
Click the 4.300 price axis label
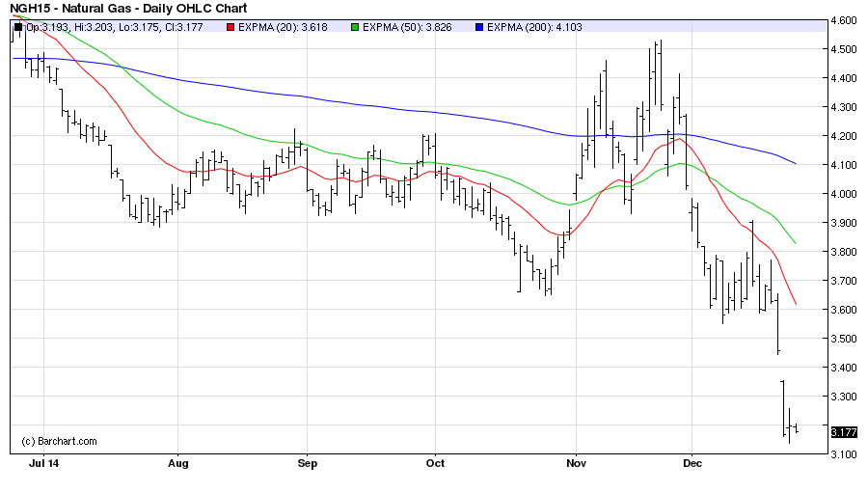844,107
